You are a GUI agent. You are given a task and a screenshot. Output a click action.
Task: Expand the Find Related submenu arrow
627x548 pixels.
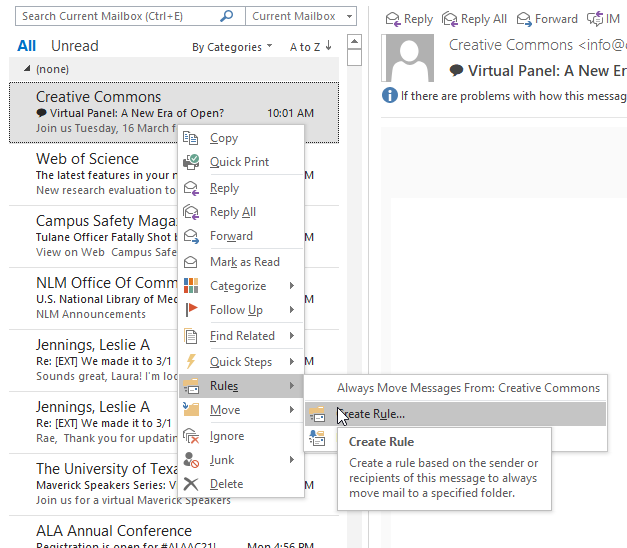coord(292,336)
